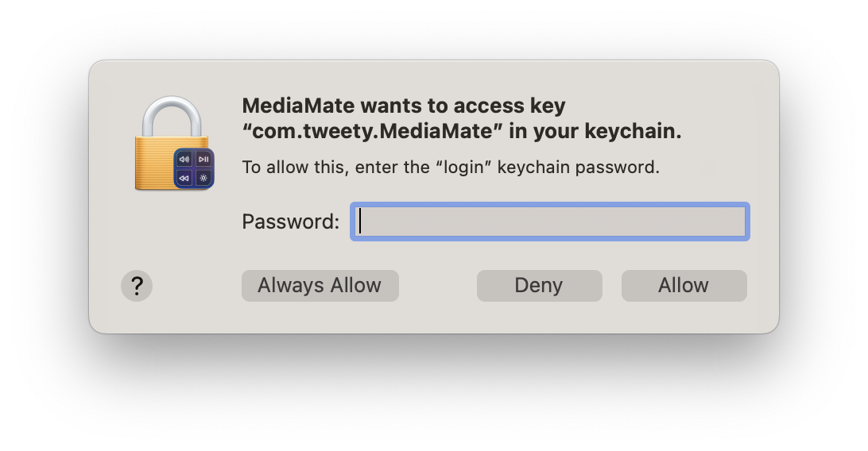Click the volume speaker glyph in MediaMate badge
Viewport: 868px width, 451px height.
tap(184, 159)
